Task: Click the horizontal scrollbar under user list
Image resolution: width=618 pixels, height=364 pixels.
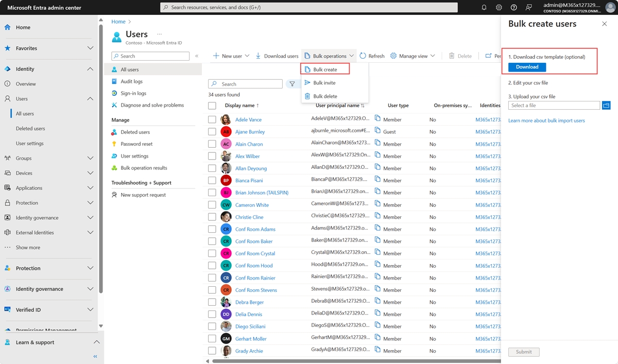Action: (355, 361)
